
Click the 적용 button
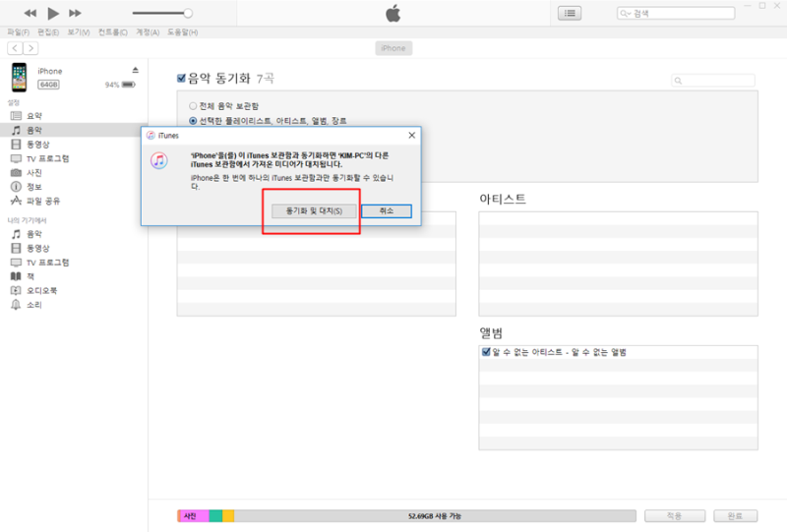click(x=675, y=516)
